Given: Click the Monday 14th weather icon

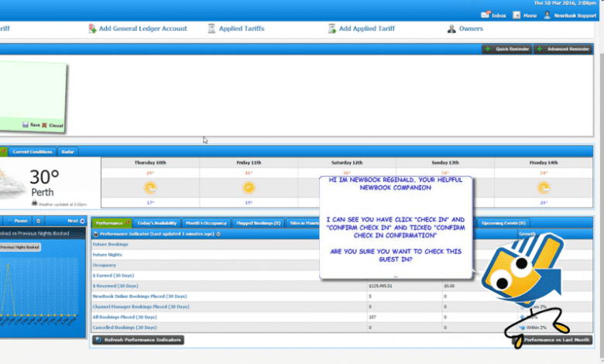Looking at the screenshot, I should click(x=544, y=188).
